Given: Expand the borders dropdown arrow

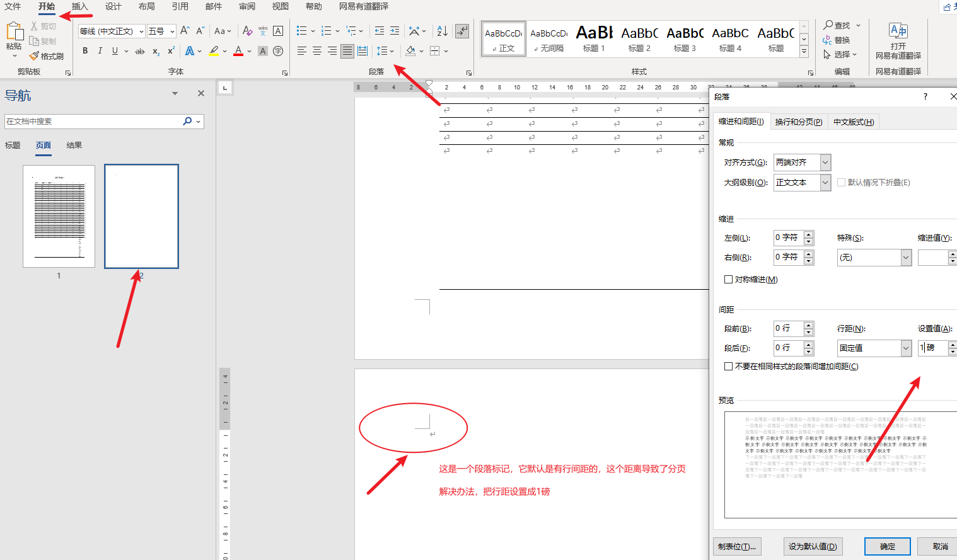Looking at the screenshot, I should (x=446, y=51).
